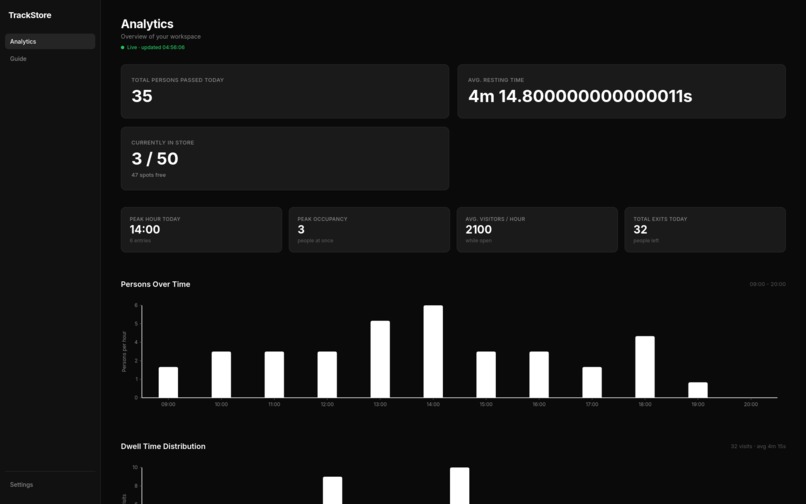Click the 16:00 x-axis label
The image size is (806, 504).
539,405
